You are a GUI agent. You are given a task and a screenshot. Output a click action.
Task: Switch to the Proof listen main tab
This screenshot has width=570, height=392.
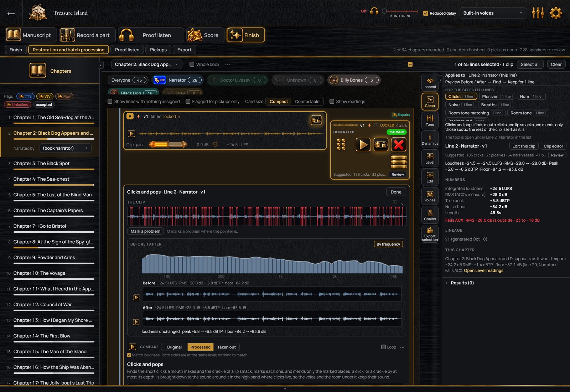point(151,35)
